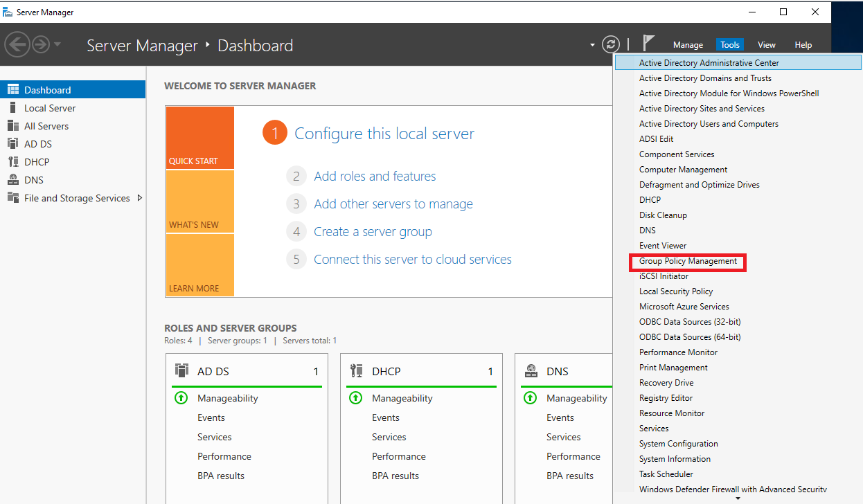
Task: Open the Help menu
Action: click(803, 45)
